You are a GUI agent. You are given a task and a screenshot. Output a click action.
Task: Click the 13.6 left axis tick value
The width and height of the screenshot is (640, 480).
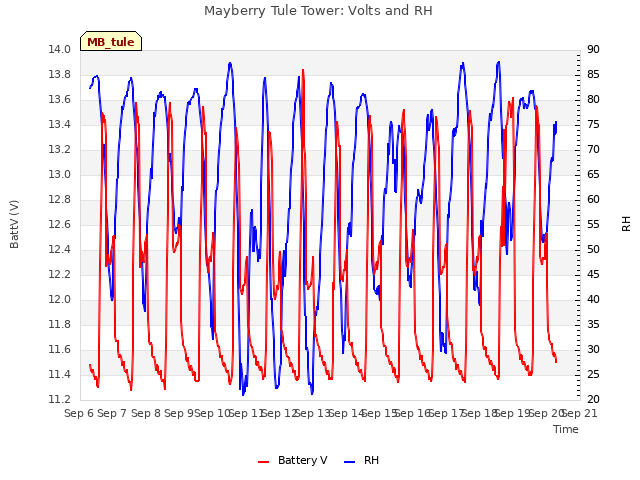[59, 100]
